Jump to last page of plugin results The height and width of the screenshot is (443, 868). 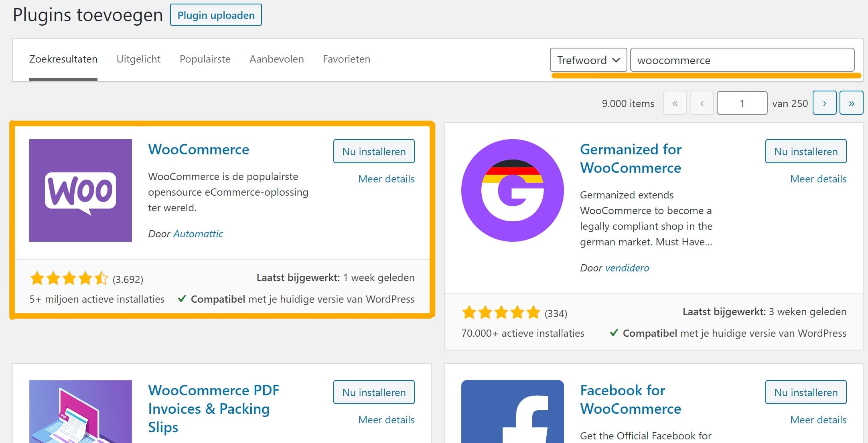(851, 103)
